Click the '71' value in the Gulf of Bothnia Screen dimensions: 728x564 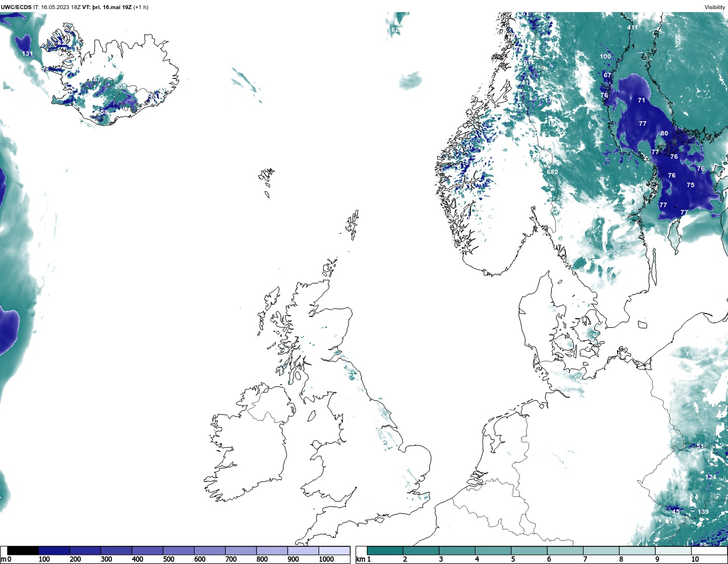(642, 100)
